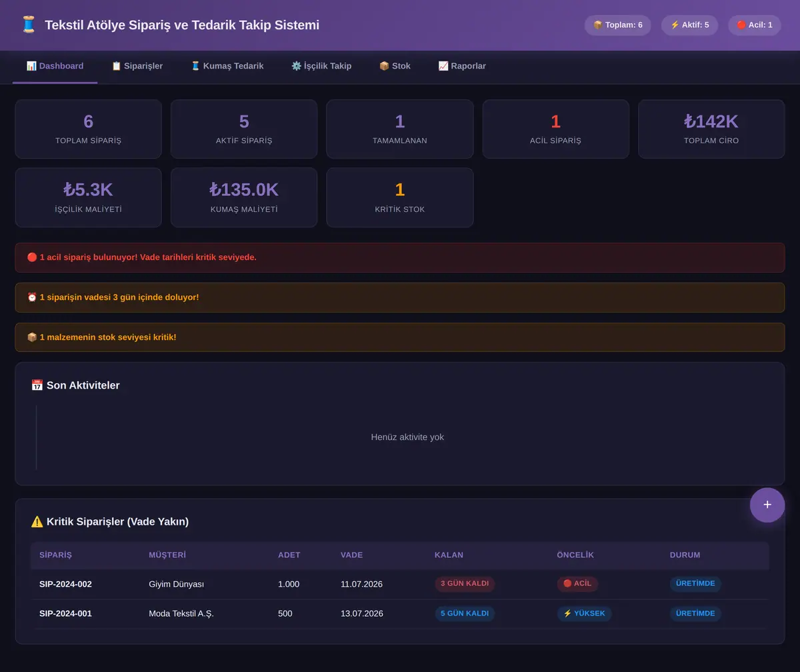The width and height of the screenshot is (800, 672).
Task: Click the stok seviyesi kritik alert
Action: tap(400, 337)
